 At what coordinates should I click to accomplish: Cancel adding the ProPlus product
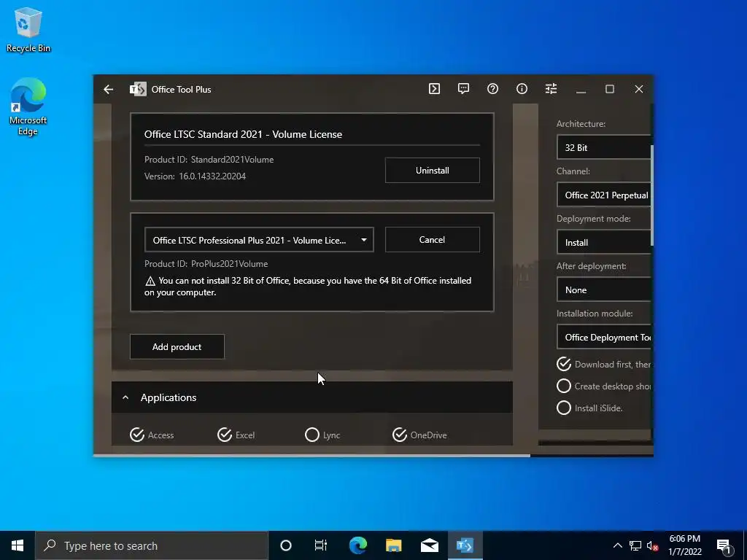(432, 239)
